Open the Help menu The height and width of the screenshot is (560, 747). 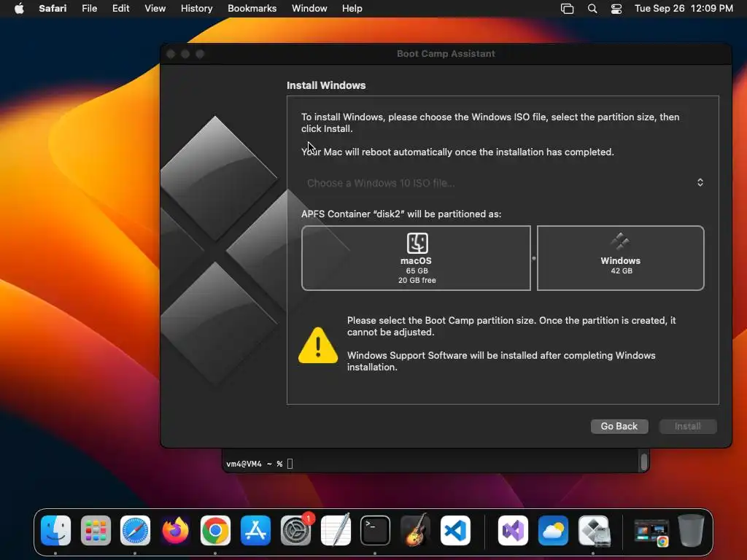[352, 9]
